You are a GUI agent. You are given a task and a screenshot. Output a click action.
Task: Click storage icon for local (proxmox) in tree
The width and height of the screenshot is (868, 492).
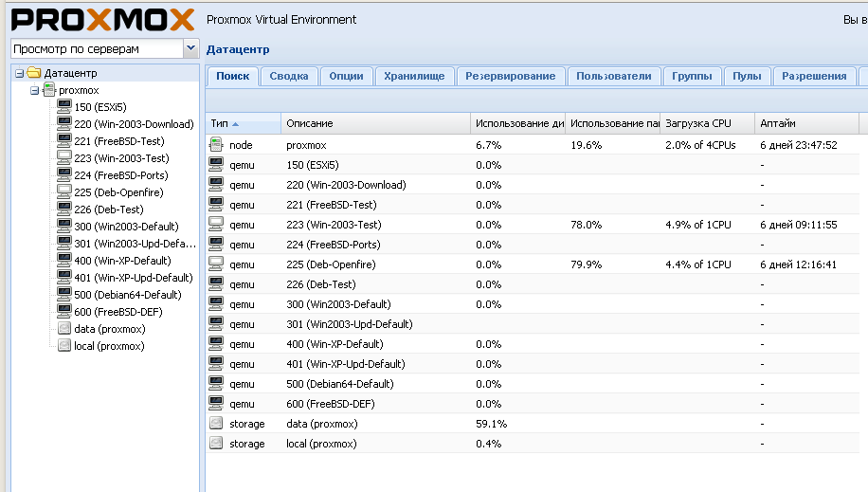64,345
